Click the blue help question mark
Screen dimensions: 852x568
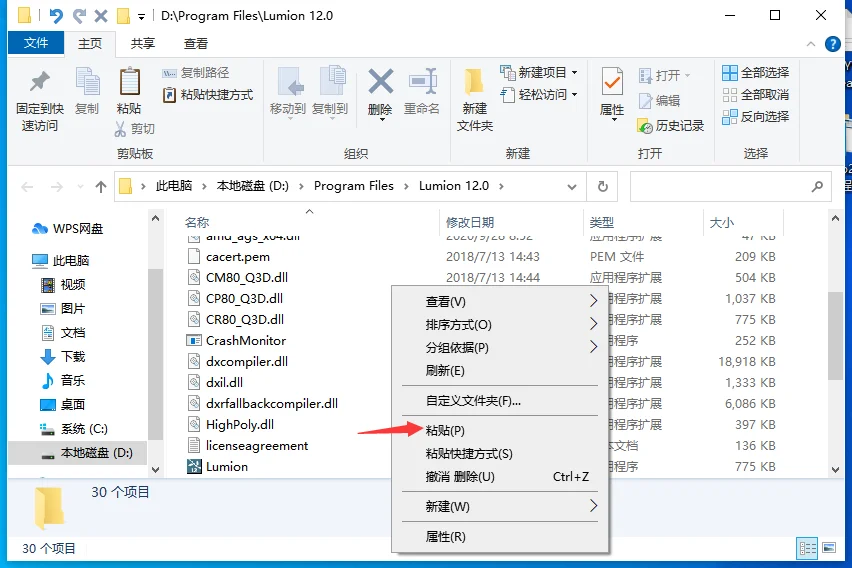click(x=832, y=44)
